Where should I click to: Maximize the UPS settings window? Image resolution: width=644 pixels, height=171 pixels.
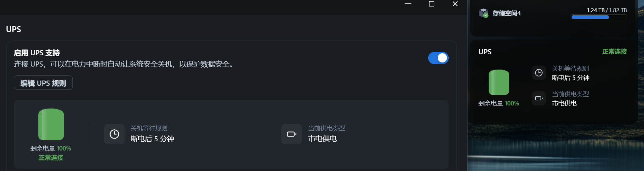coord(432,4)
